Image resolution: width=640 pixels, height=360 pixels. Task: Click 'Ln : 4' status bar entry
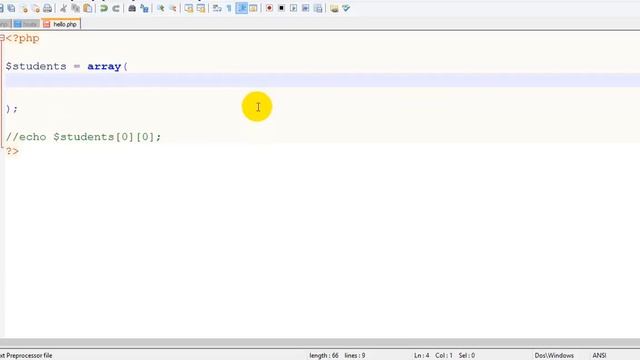pos(422,356)
